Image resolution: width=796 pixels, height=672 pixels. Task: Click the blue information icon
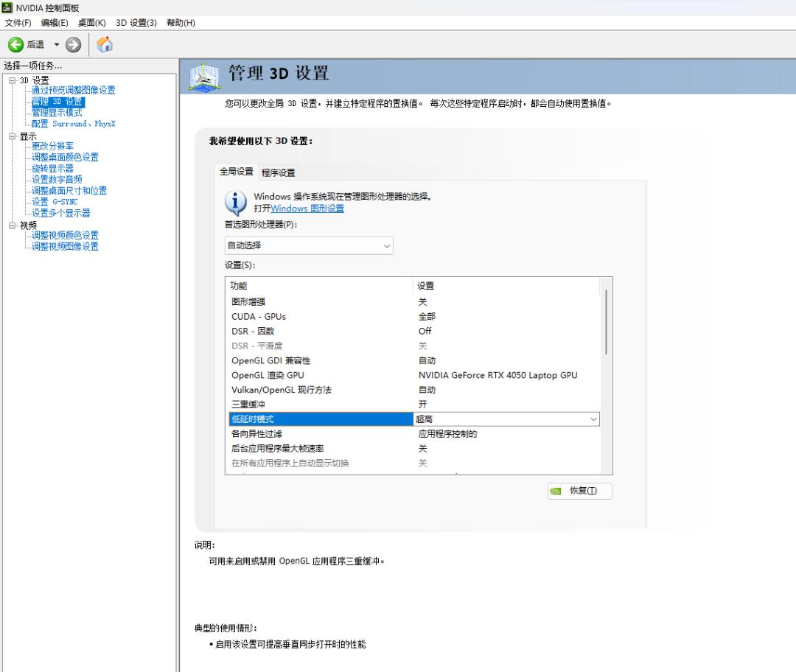click(236, 203)
